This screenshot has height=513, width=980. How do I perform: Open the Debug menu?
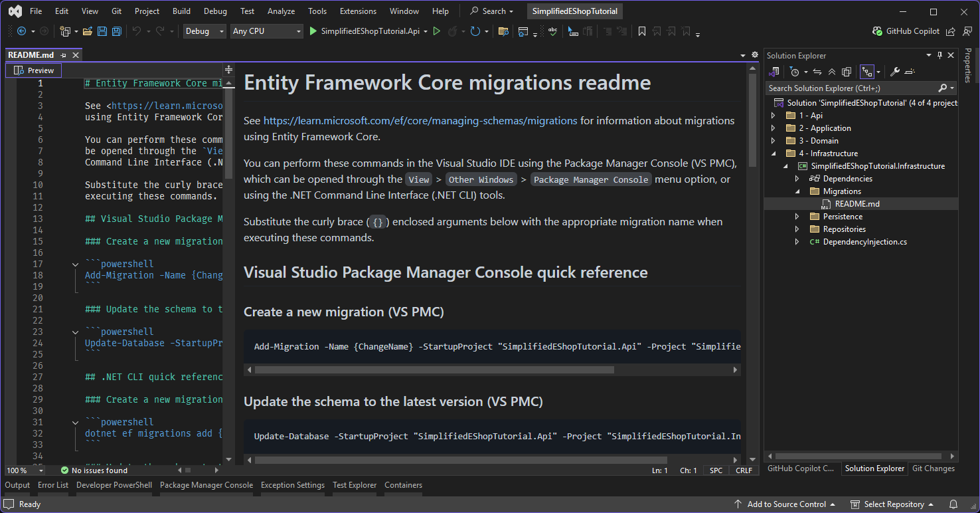pyautogui.click(x=215, y=11)
